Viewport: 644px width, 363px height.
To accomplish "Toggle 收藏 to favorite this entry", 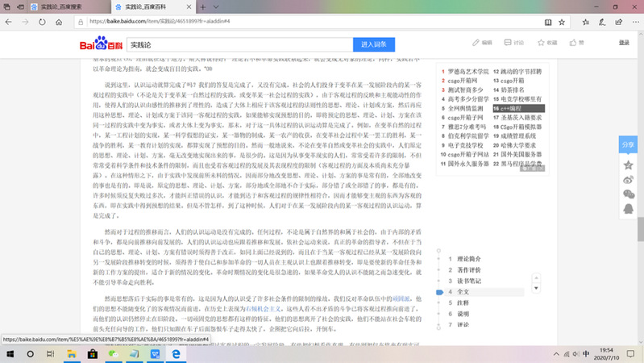I will click(x=542, y=42).
